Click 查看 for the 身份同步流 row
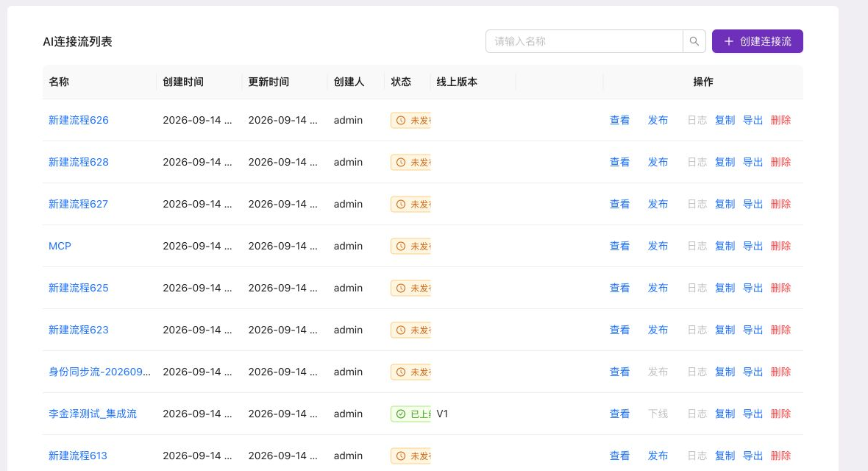 click(x=619, y=372)
